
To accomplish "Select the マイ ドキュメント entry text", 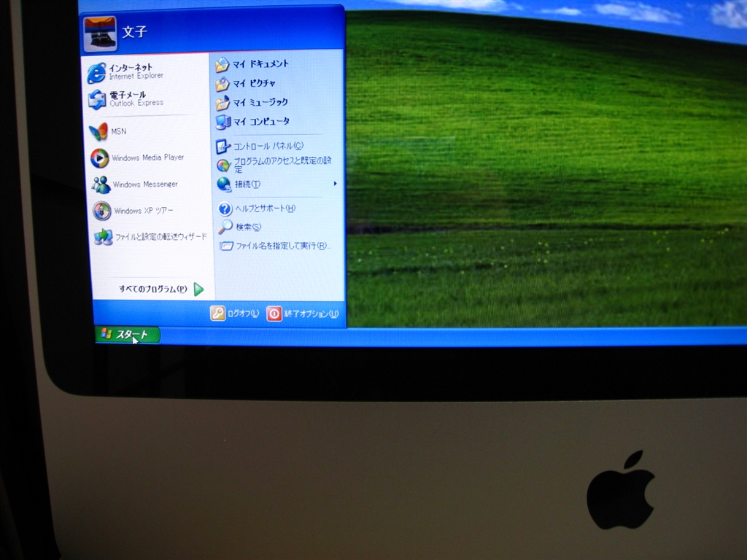I will 260,64.
